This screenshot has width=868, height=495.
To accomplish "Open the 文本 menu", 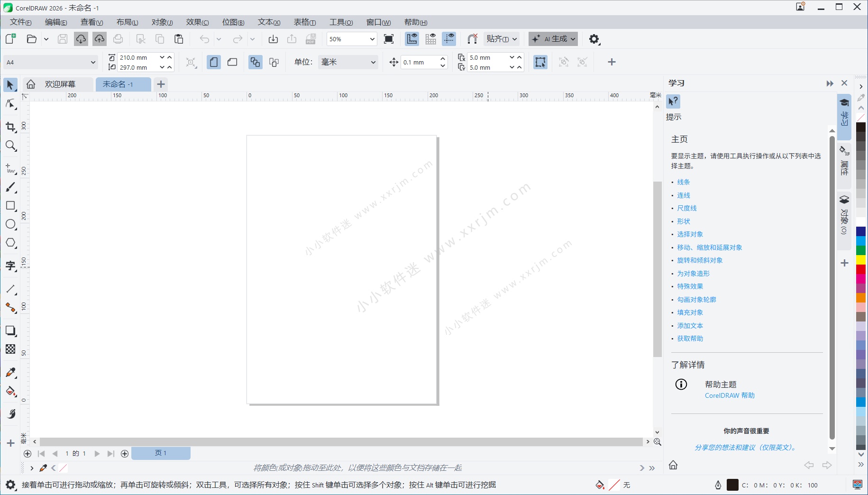I will [x=268, y=22].
